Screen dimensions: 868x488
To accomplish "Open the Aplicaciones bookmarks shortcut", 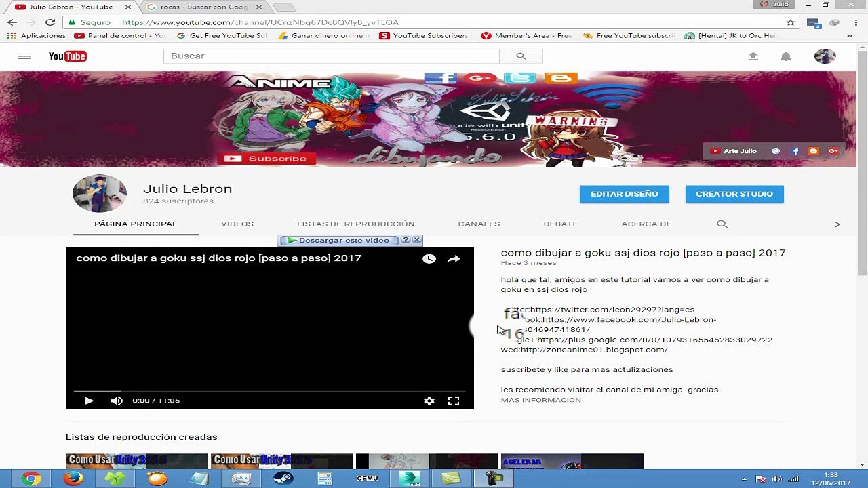I will tap(37, 35).
